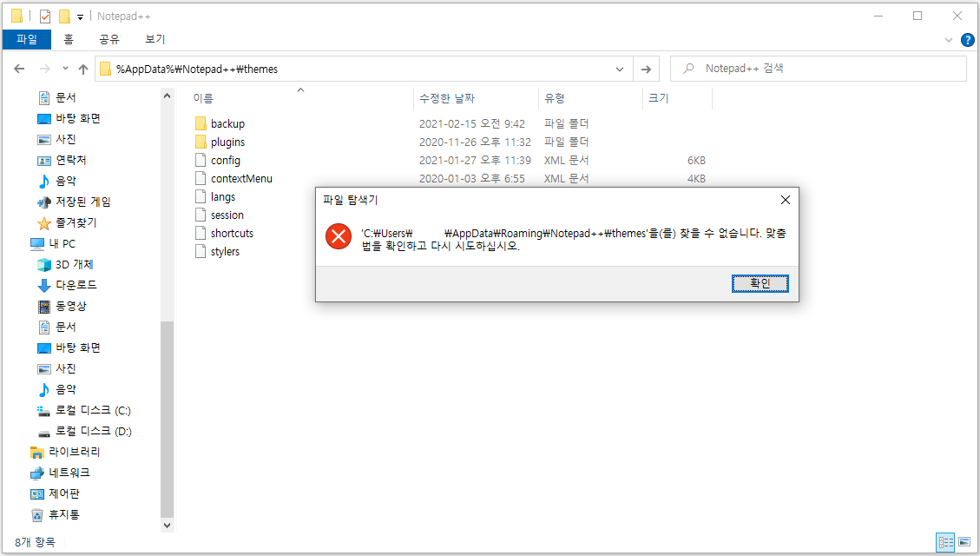The width and height of the screenshot is (980, 556).
Task: Click 확인 to dismiss the error dialog
Action: pyautogui.click(x=760, y=282)
